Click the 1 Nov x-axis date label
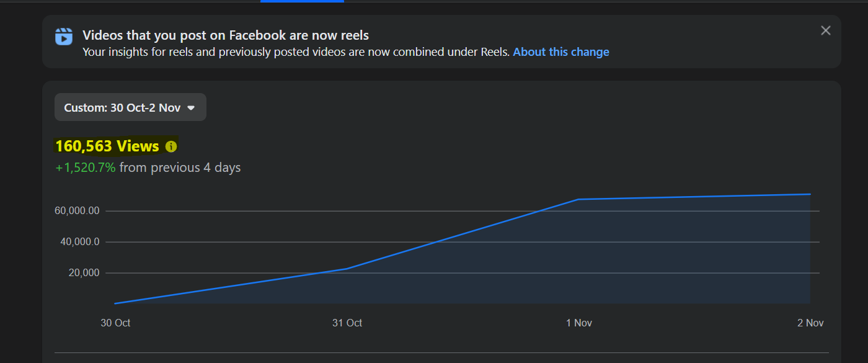The width and height of the screenshot is (868, 363). [578, 323]
